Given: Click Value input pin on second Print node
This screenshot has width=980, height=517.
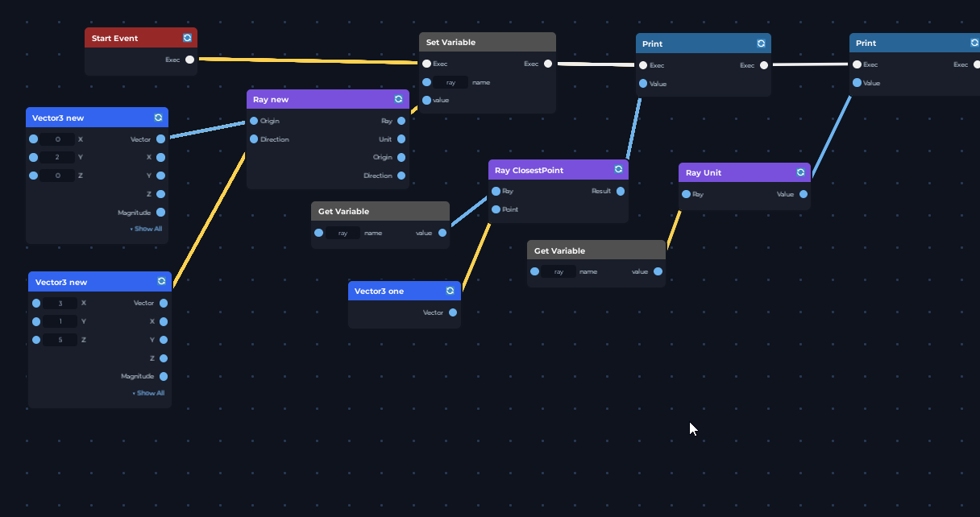Looking at the screenshot, I should click(857, 82).
